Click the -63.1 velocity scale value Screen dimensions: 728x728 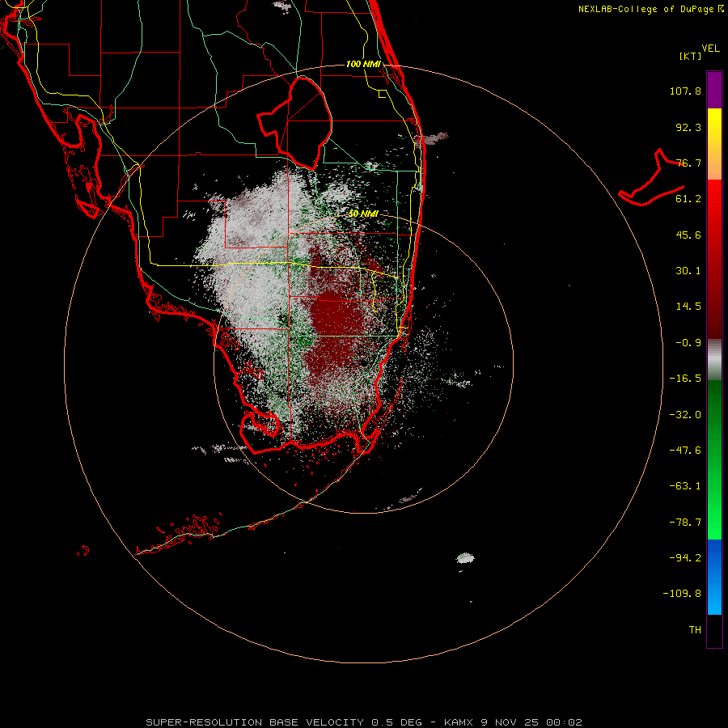(x=685, y=486)
